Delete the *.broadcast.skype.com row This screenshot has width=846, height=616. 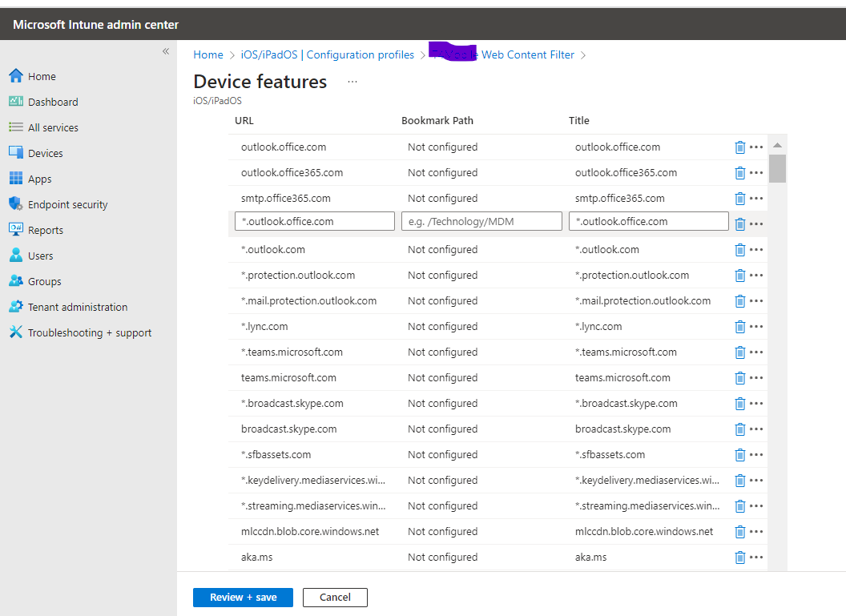point(739,404)
